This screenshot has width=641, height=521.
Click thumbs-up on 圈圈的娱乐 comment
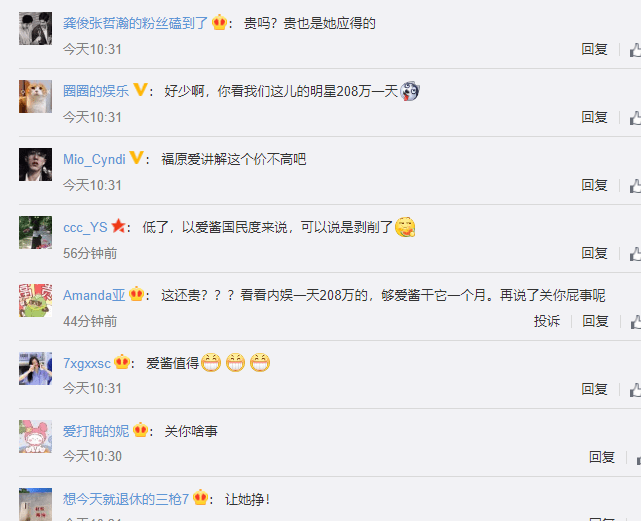[x=635, y=118]
